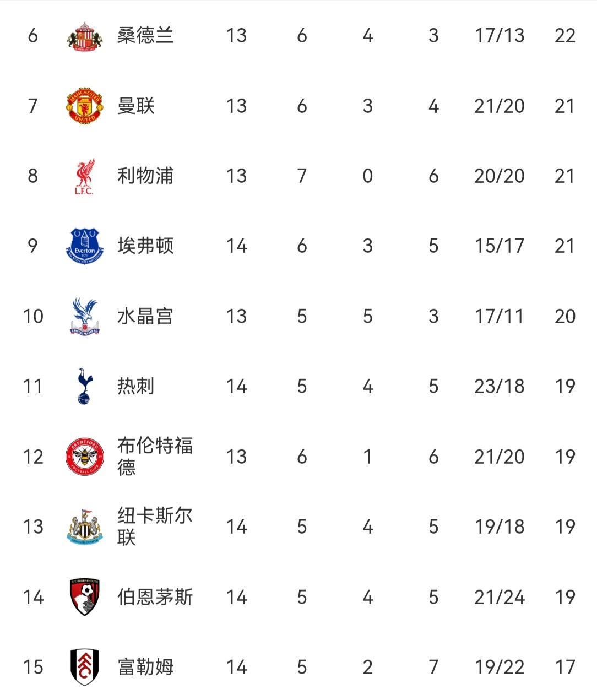Open the 热刺 team name link

[136, 386]
